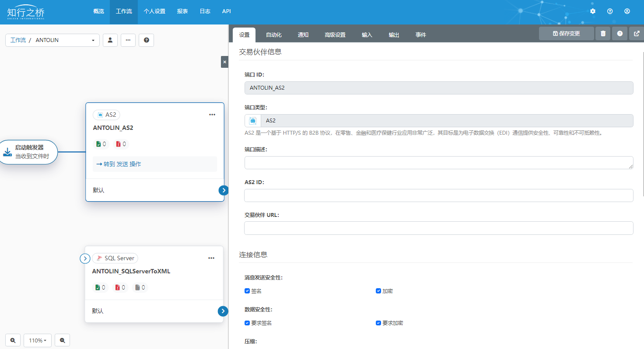Viewport: 644px width, 349px height.
Task: Zoom in on the workflow canvas
Action: (13, 340)
